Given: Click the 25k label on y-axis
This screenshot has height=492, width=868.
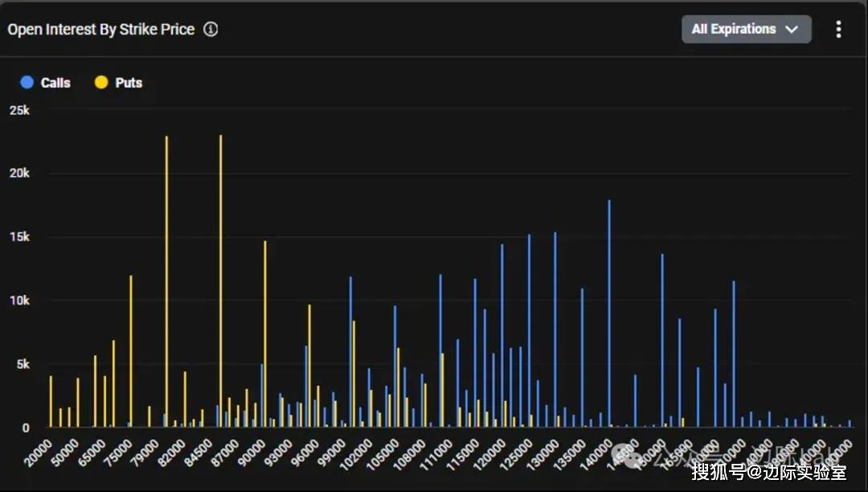Looking at the screenshot, I should click(19, 110).
